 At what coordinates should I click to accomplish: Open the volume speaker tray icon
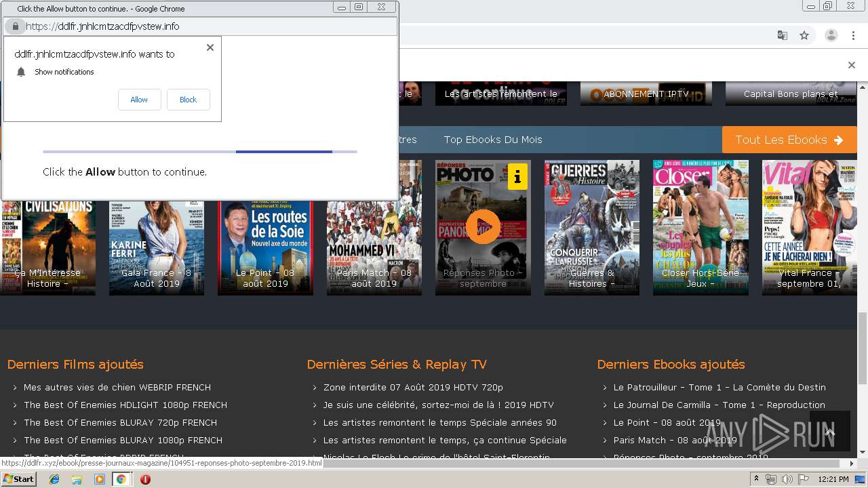[787, 479]
